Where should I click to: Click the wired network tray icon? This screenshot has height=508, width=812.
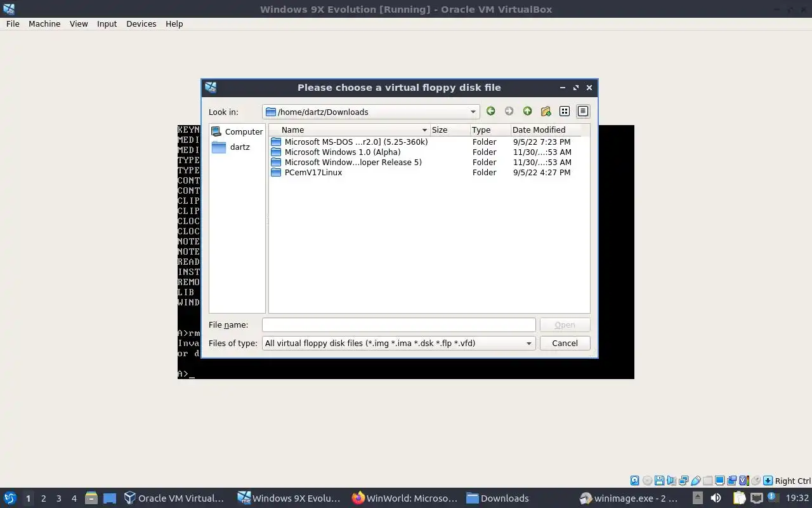[x=756, y=498]
